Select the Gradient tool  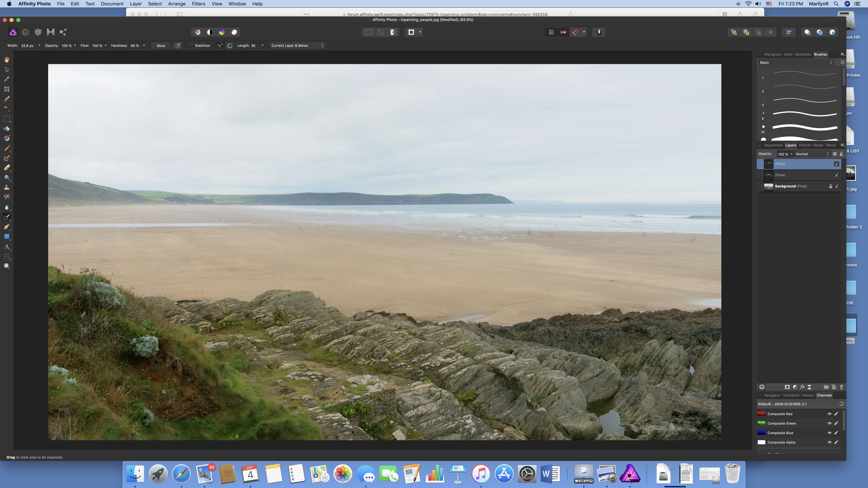click(x=7, y=138)
